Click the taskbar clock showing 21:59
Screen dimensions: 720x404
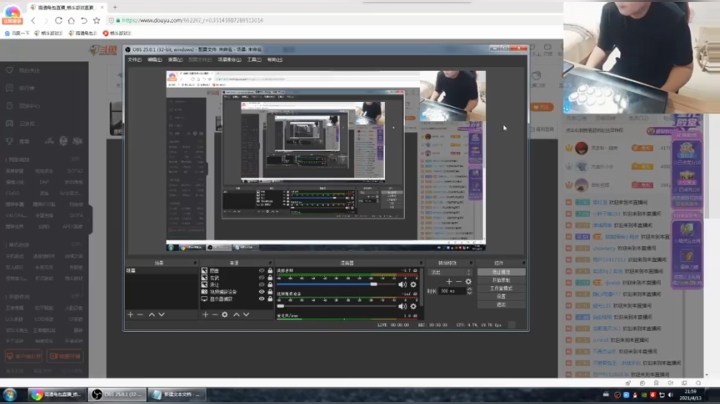pos(690,394)
